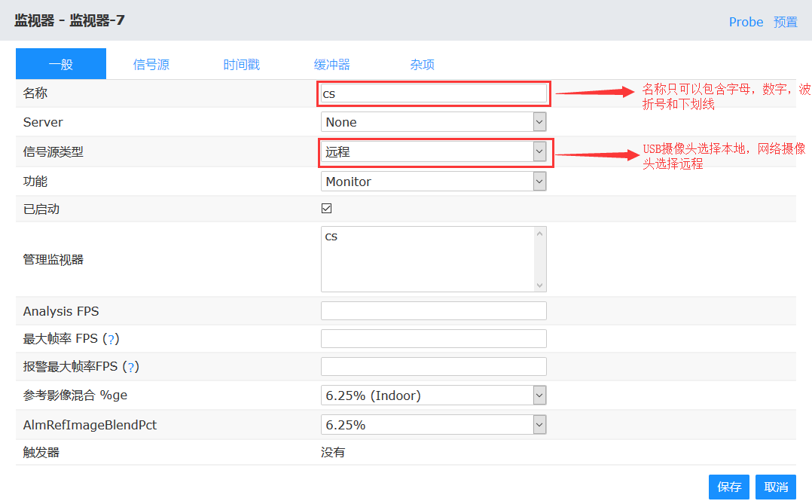The image size is (812, 504).
Task: Expand the 信号源类型 dropdown
Action: pos(433,151)
